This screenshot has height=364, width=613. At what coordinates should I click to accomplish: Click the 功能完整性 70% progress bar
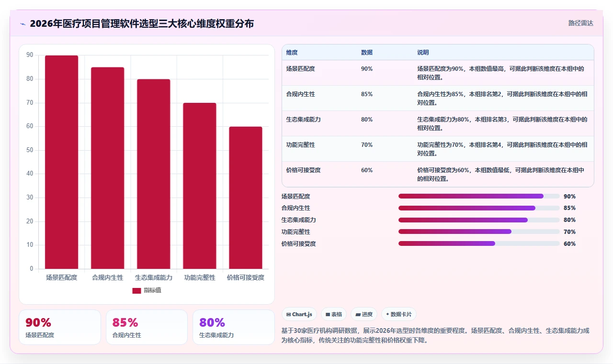tap(479, 232)
